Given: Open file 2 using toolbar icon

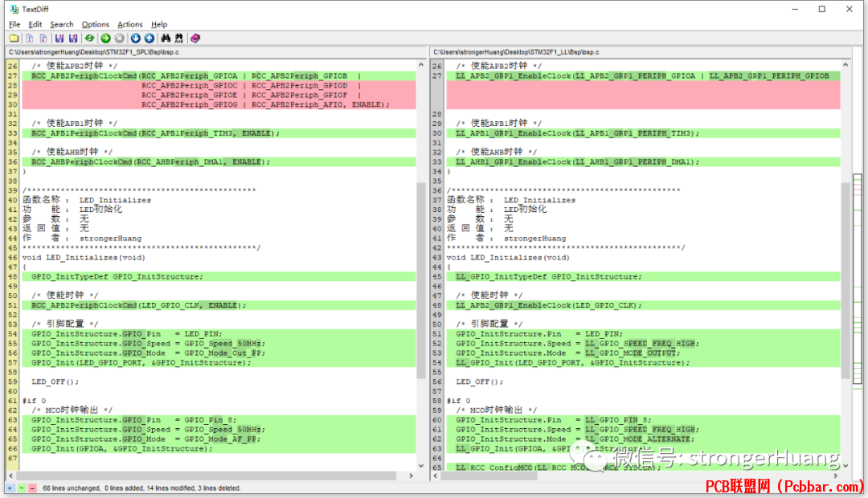Looking at the screenshot, I should (x=43, y=39).
